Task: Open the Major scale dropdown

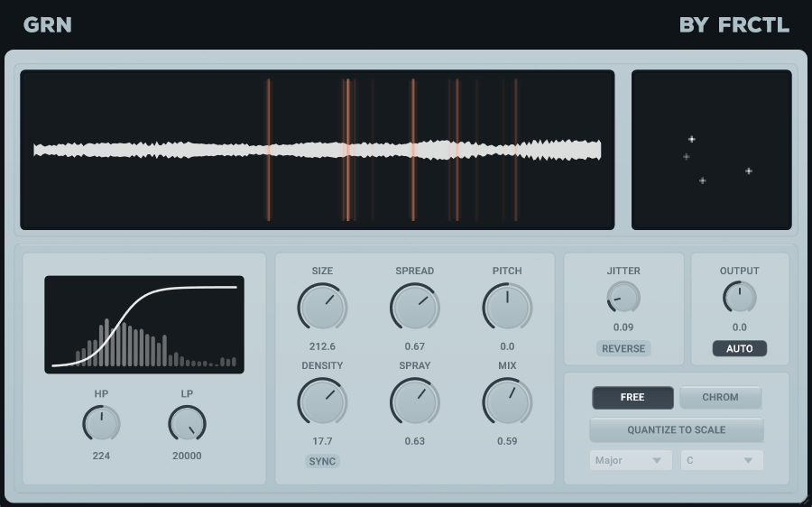Action: (x=631, y=460)
